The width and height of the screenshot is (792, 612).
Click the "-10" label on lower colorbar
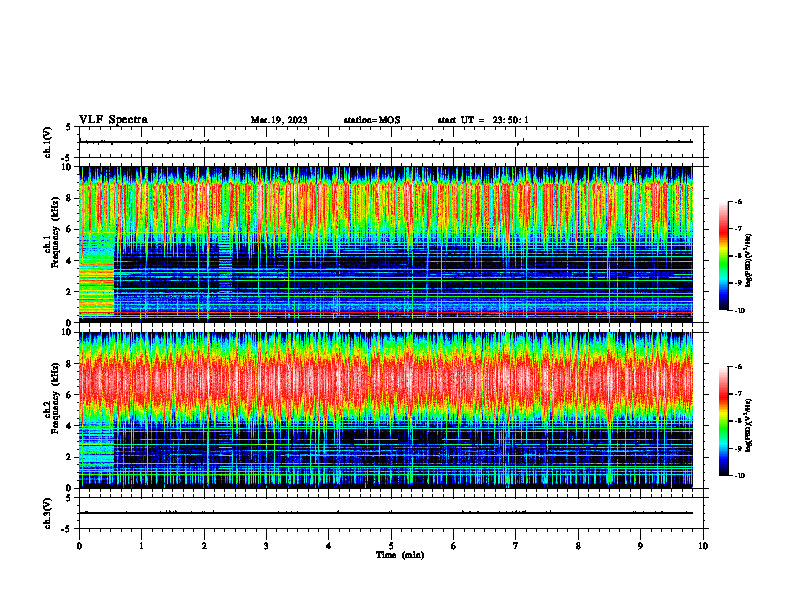(739, 476)
